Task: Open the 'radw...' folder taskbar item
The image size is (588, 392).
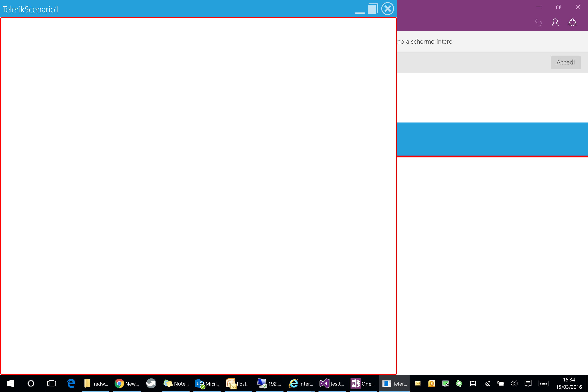Action: pos(96,383)
